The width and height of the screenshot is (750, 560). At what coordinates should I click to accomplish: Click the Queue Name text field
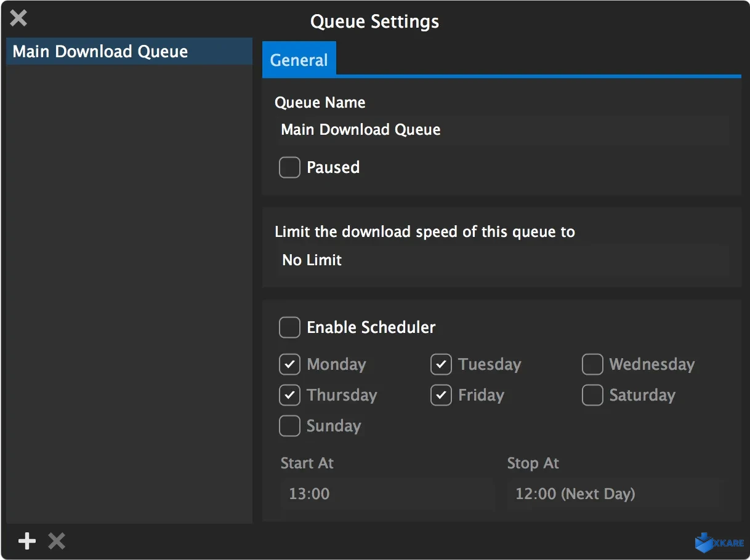point(501,130)
